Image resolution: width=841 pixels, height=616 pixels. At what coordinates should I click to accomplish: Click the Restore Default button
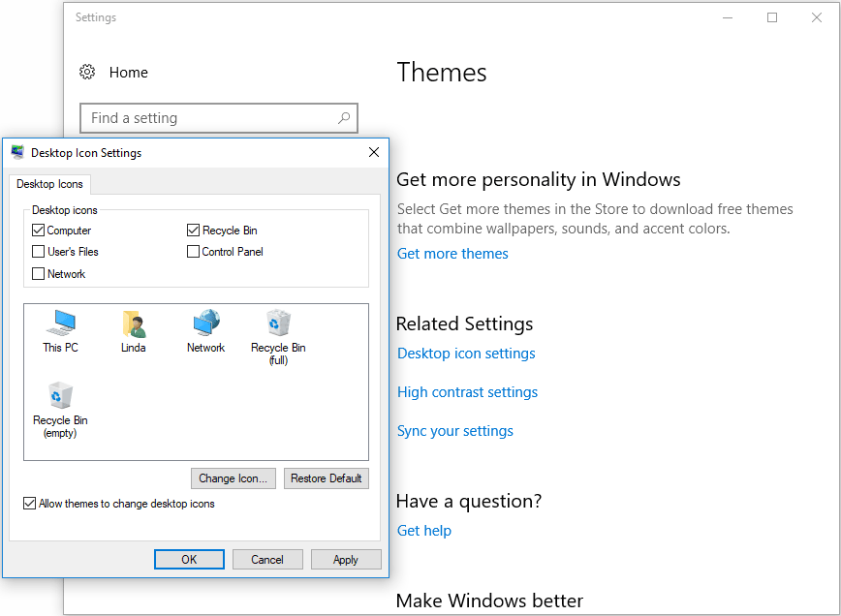tap(327, 478)
